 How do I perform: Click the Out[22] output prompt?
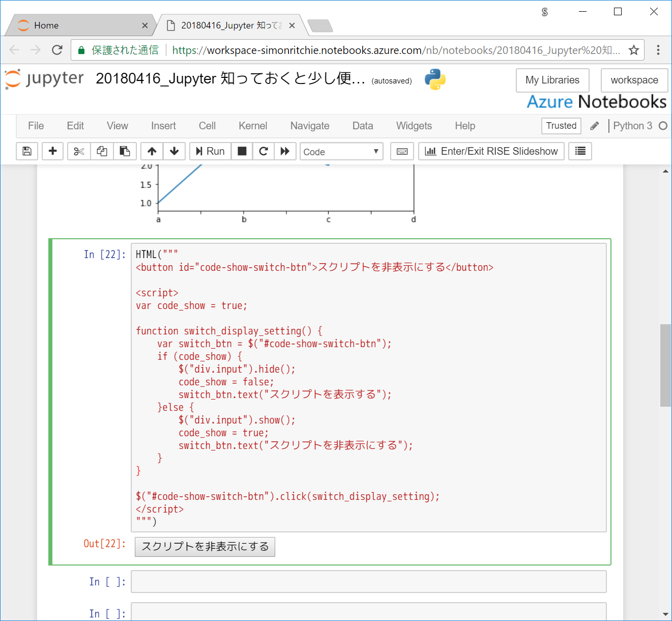pyautogui.click(x=105, y=544)
